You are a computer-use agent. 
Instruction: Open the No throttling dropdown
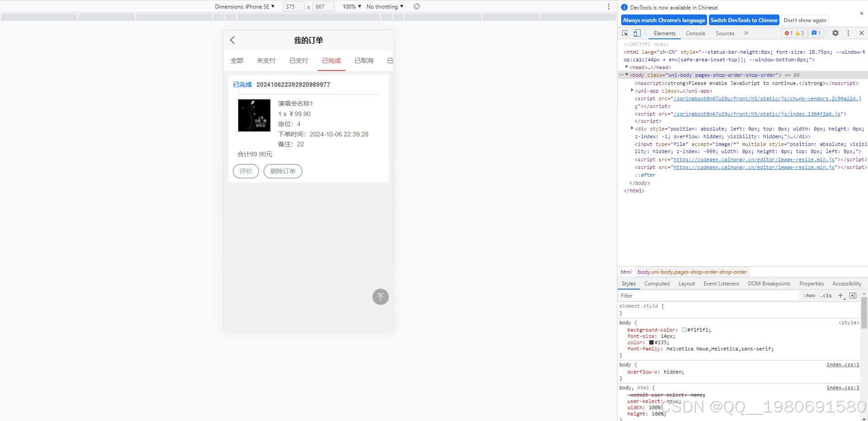pyautogui.click(x=385, y=6)
